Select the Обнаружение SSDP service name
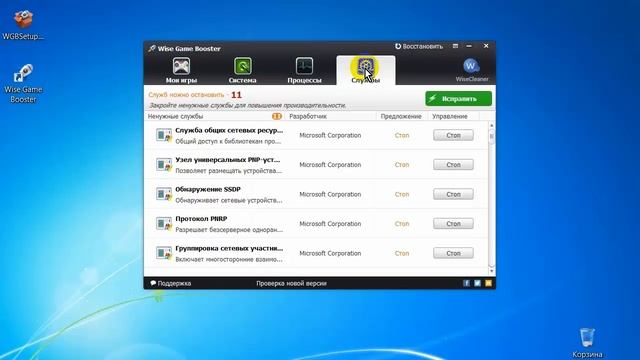The image size is (640, 360). 208,189
